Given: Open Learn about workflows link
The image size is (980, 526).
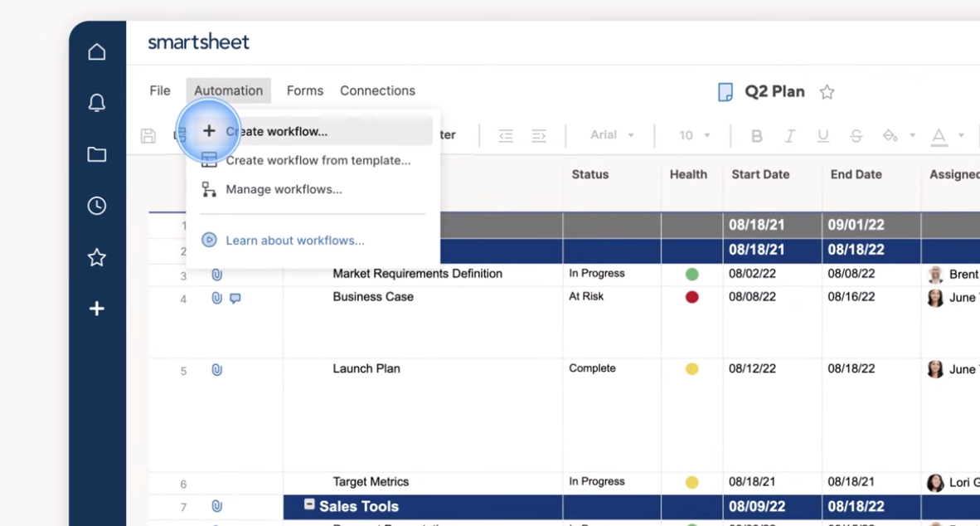Looking at the screenshot, I should [x=295, y=240].
